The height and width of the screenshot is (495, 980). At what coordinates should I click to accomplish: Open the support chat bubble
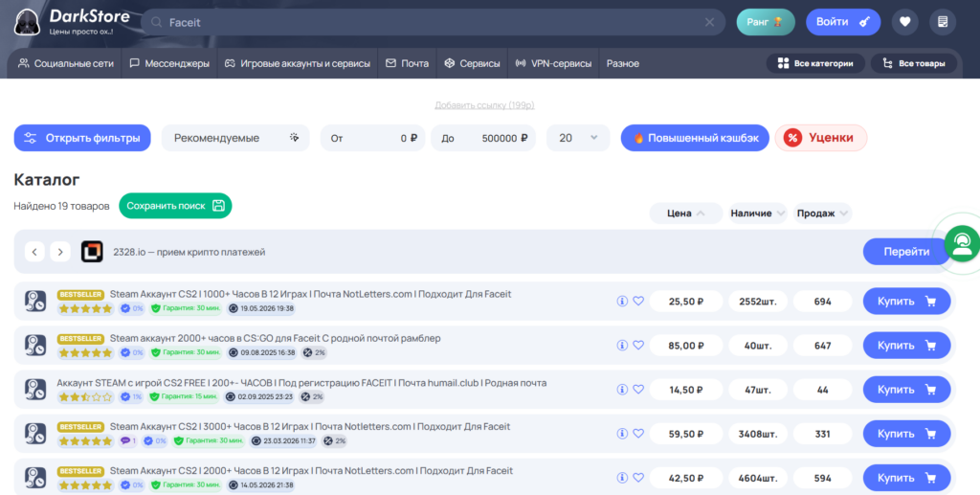click(x=963, y=244)
